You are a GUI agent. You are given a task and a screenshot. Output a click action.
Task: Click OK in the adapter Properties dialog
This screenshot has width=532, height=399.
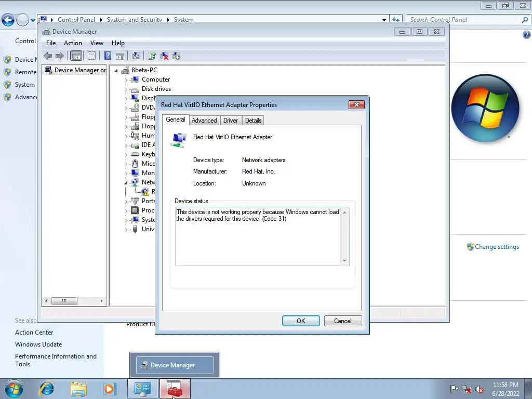[x=301, y=321]
